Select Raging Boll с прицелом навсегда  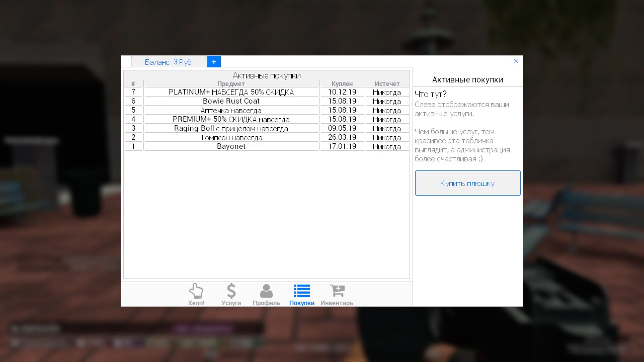tap(231, 128)
